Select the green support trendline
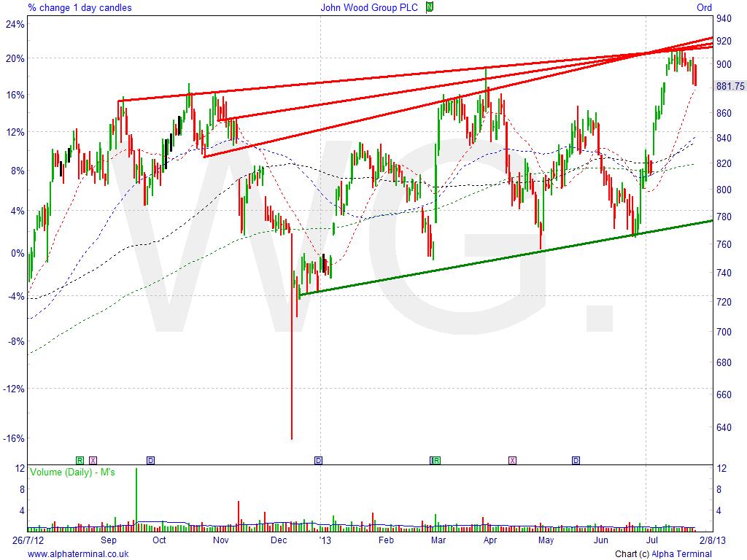This screenshot has width=747, height=560. [x=511, y=257]
